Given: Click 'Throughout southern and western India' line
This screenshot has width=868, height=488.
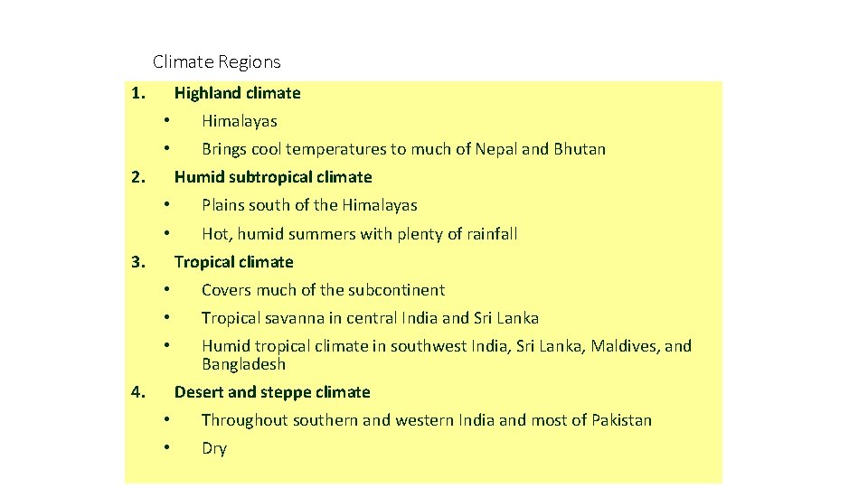Looking at the screenshot, I should [x=426, y=420].
